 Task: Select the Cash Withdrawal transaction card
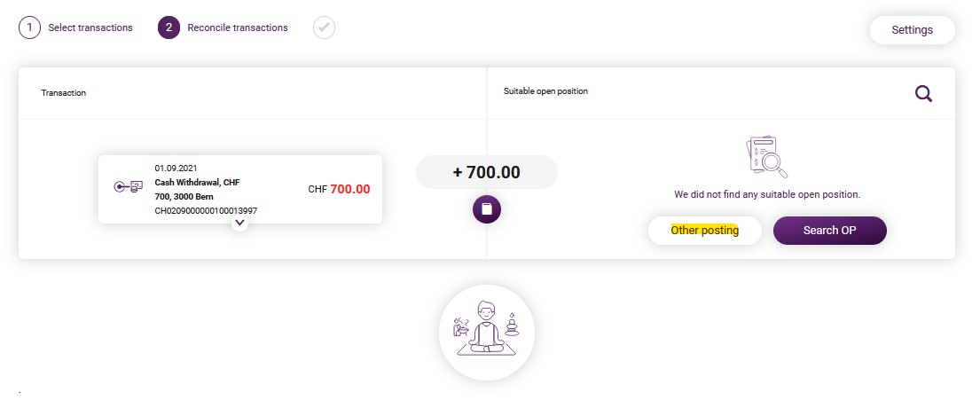pos(240,189)
